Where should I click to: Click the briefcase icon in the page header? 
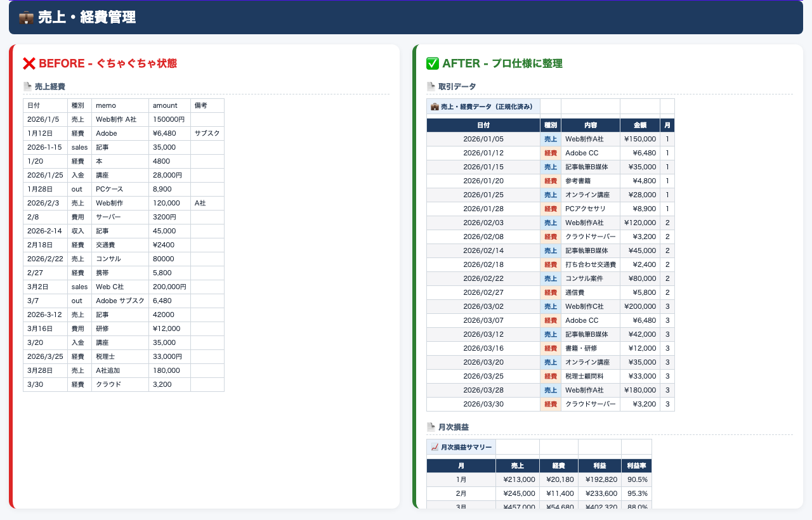pos(26,18)
